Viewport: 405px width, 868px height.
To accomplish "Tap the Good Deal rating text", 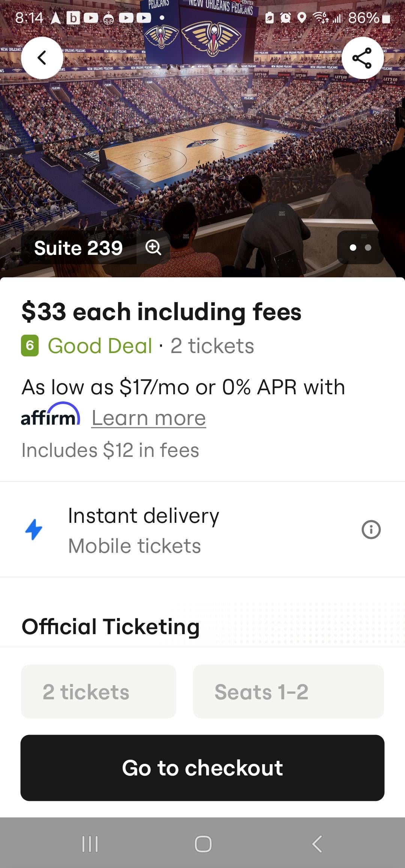I will pyautogui.click(x=100, y=346).
